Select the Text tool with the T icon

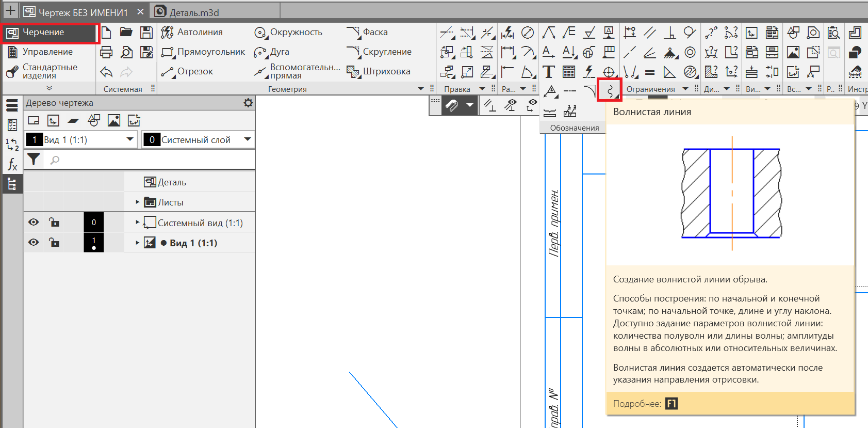pyautogui.click(x=549, y=72)
